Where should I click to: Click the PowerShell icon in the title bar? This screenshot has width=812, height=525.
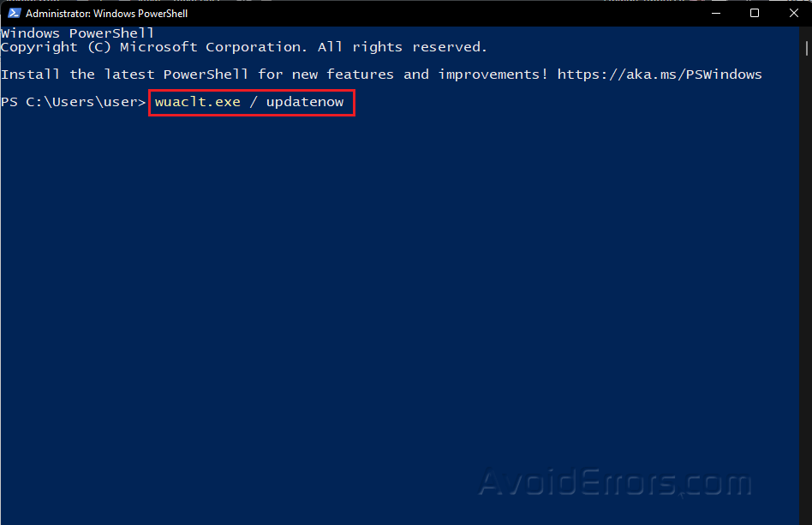(14, 14)
